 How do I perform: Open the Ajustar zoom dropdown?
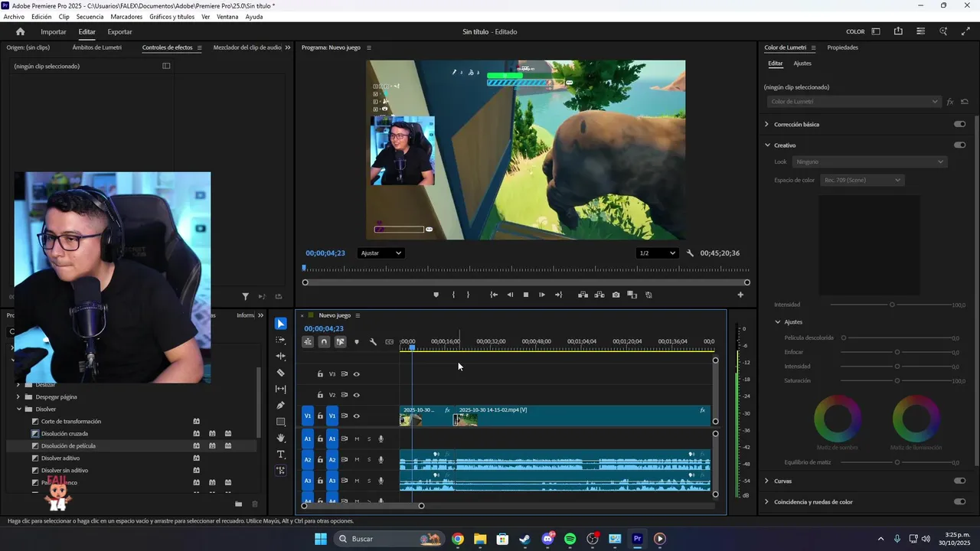point(381,253)
